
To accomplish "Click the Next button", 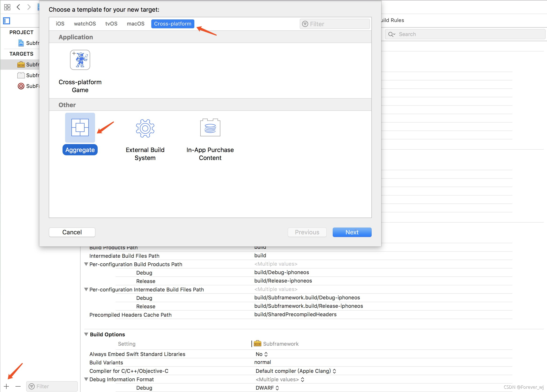I will tap(352, 232).
